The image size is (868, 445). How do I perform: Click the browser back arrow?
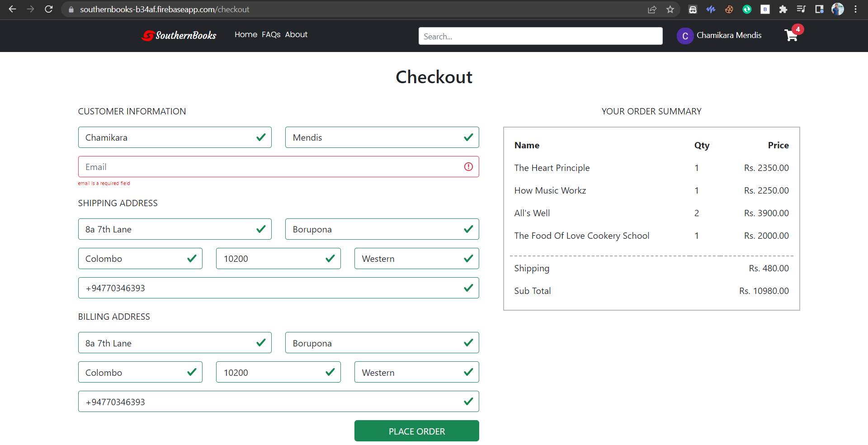(x=12, y=9)
